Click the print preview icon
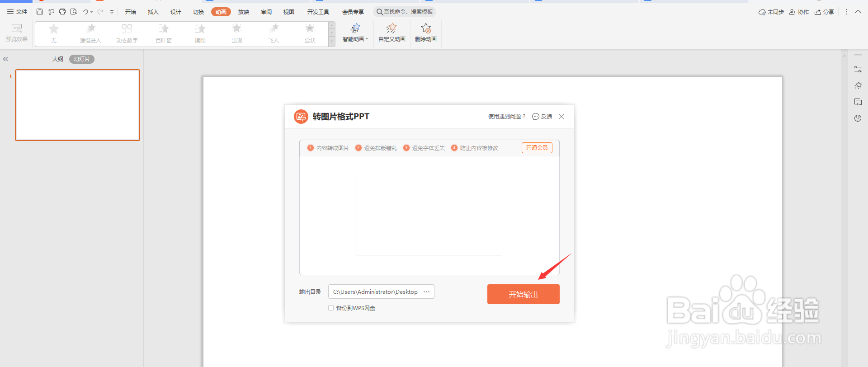 [74, 12]
